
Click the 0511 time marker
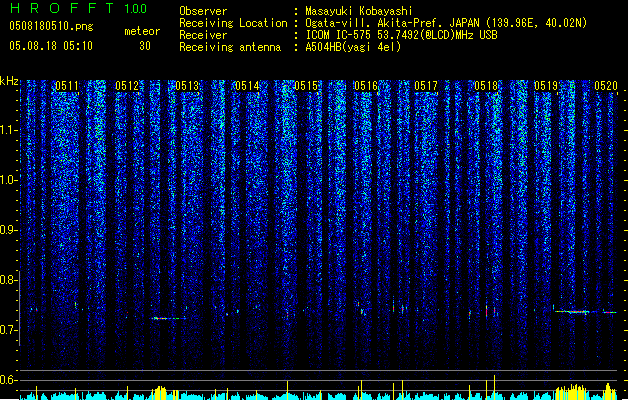click(x=67, y=86)
